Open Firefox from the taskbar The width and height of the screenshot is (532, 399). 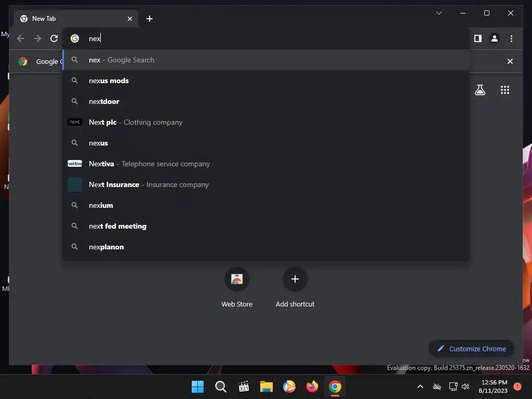(x=312, y=387)
